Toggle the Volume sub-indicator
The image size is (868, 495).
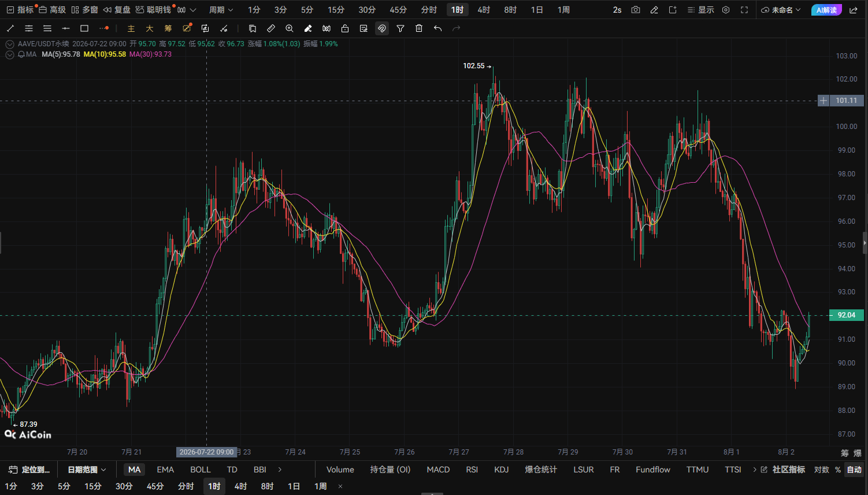[x=340, y=470]
